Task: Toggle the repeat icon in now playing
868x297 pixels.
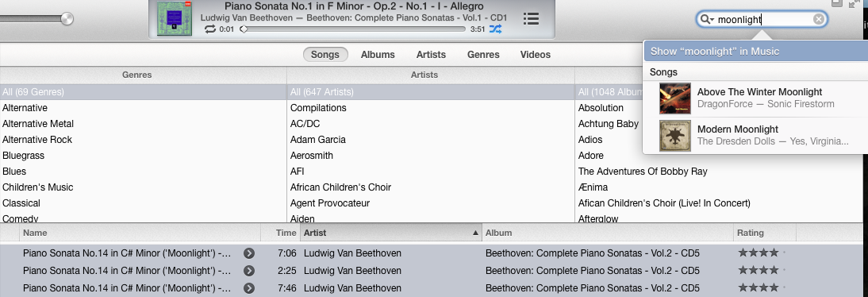Action: (x=209, y=29)
